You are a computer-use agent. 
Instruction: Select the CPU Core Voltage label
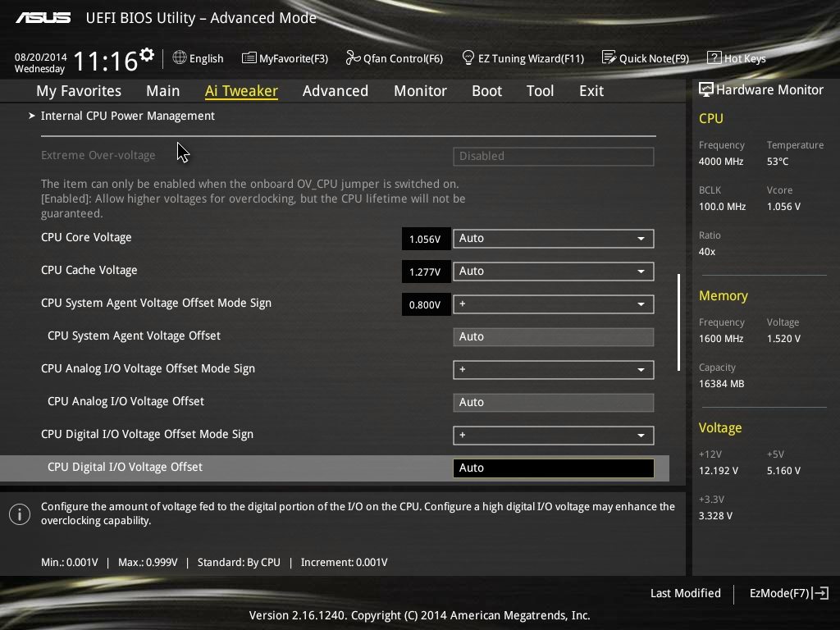[86, 237]
